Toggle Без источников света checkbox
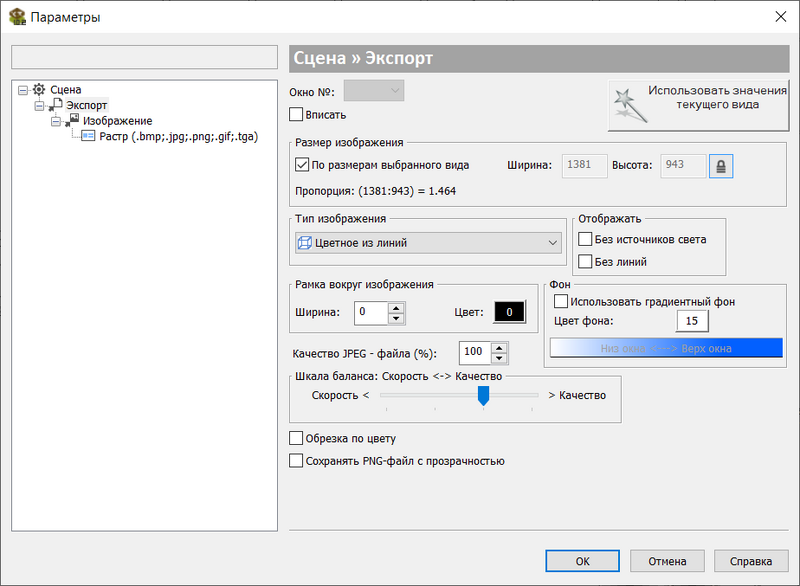800x586 pixels. [x=585, y=239]
